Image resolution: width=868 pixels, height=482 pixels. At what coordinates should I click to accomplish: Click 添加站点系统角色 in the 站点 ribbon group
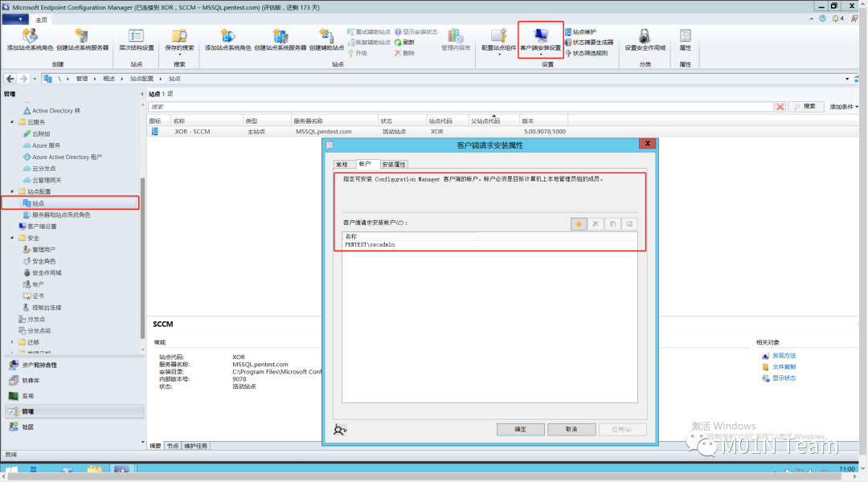pos(227,39)
